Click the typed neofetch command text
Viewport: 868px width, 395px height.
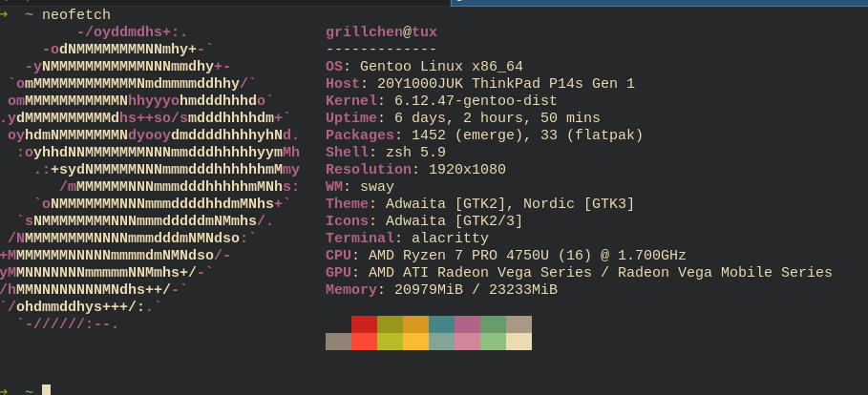76,14
